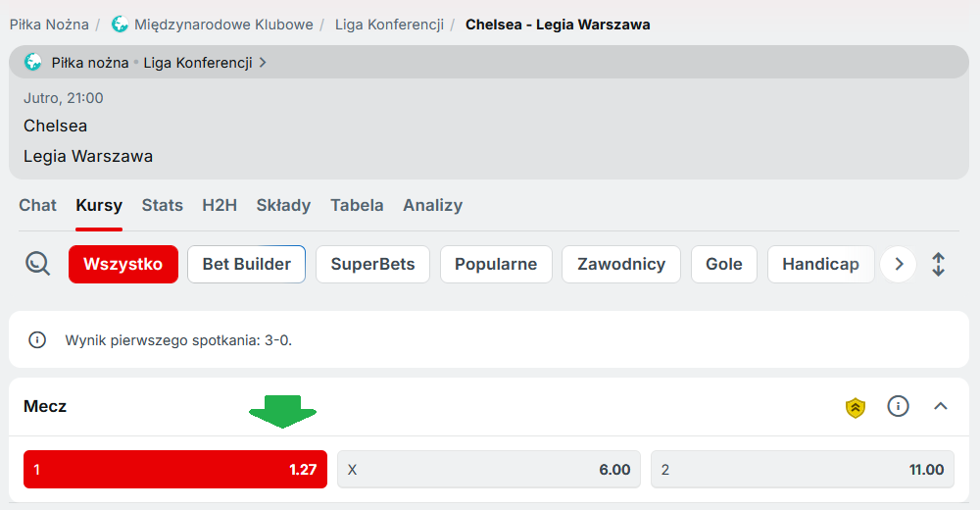Click the search magnifier icon in filters
980x510 pixels.
[x=37, y=264]
